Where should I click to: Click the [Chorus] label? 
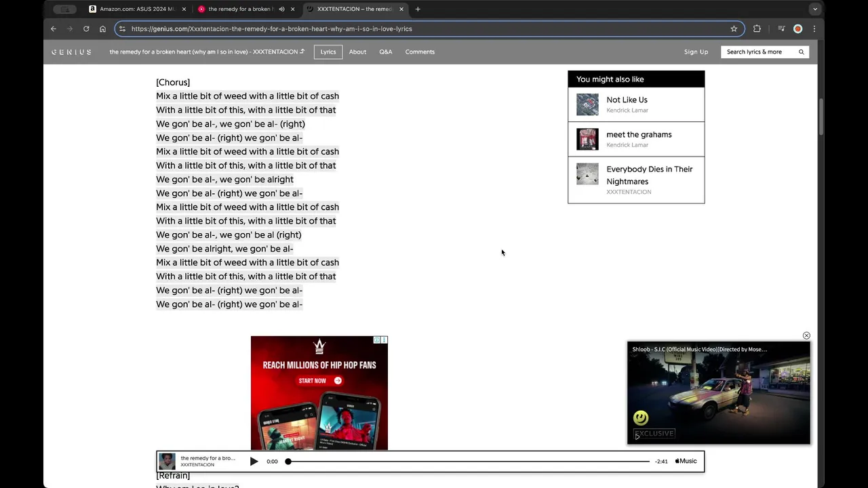tap(173, 82)
